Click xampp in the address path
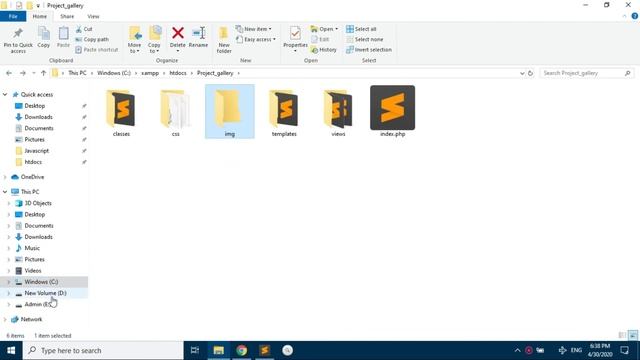 pos(150,73)
